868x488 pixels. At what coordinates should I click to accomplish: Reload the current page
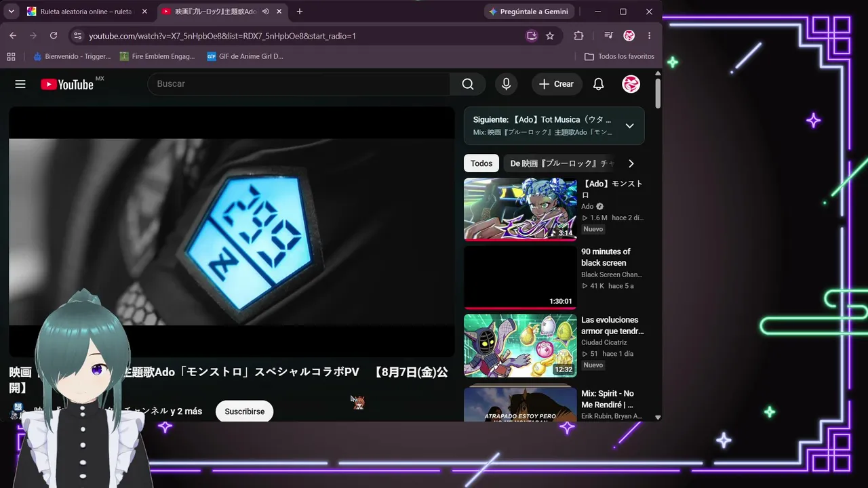pos(54,36)
